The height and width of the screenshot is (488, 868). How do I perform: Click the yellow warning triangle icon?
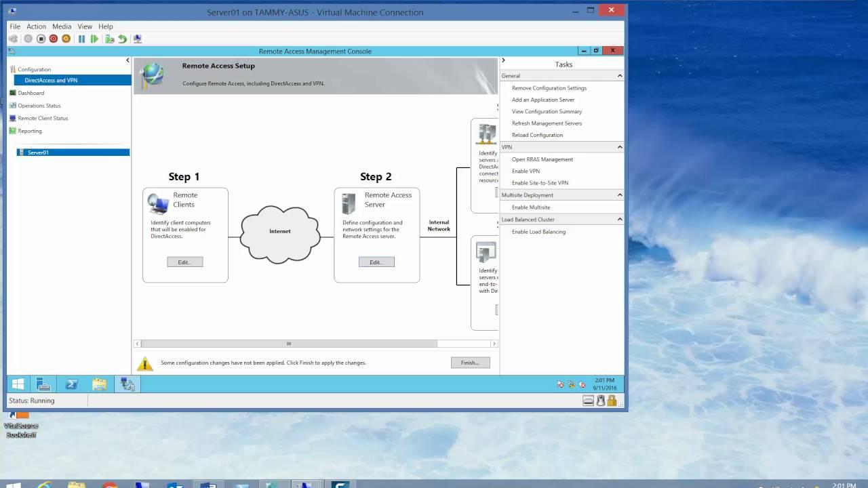click(145, 364)
